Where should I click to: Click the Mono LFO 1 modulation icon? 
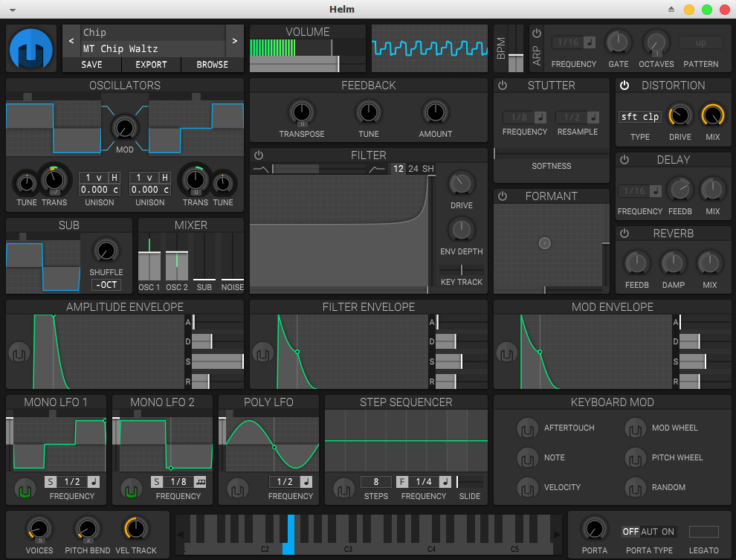(26, 490)
